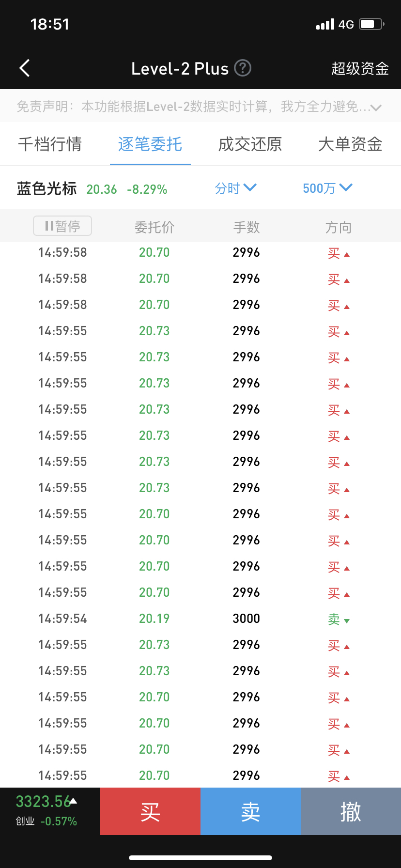Image resolution: width=401 pixels, height=868 pixels.
Task: Open the 超级资金 link
Action: [x=360, y=69]
